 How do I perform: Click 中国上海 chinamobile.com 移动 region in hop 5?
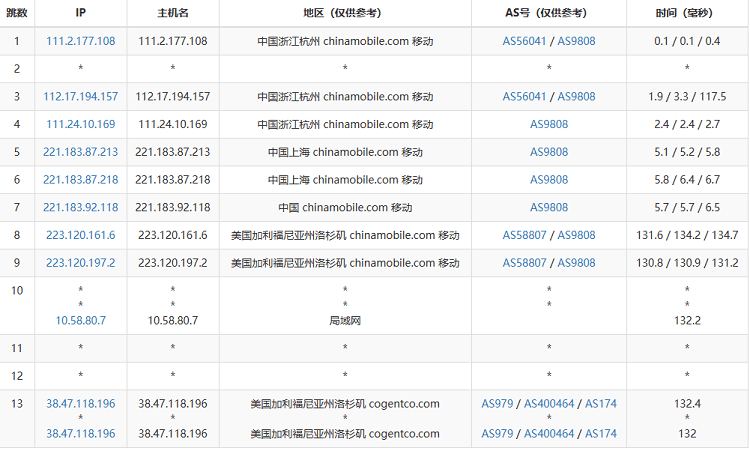345,153
